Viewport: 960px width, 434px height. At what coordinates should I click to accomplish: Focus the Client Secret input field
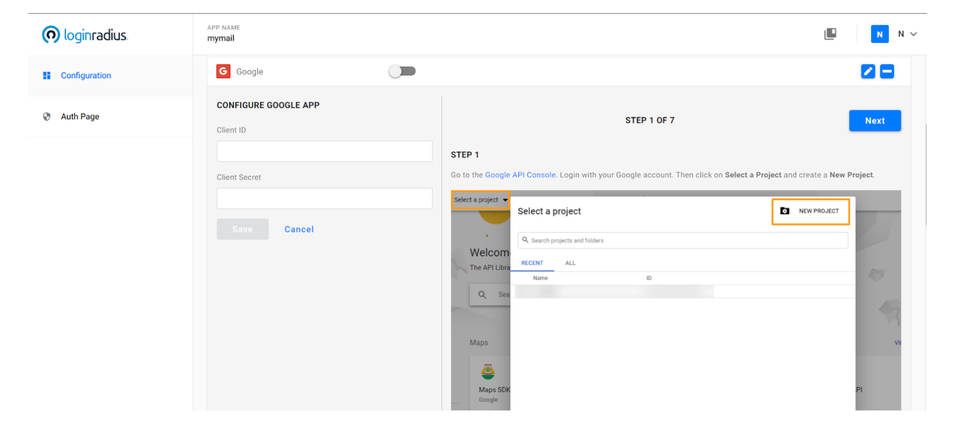pyautogui.click(x=324, y=198)
